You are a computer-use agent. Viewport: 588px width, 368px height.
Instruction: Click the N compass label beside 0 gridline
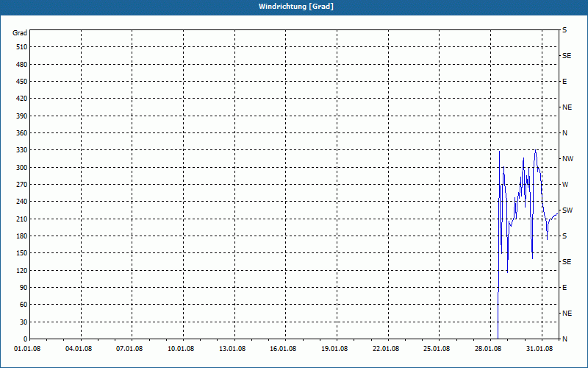coord(564,339)
